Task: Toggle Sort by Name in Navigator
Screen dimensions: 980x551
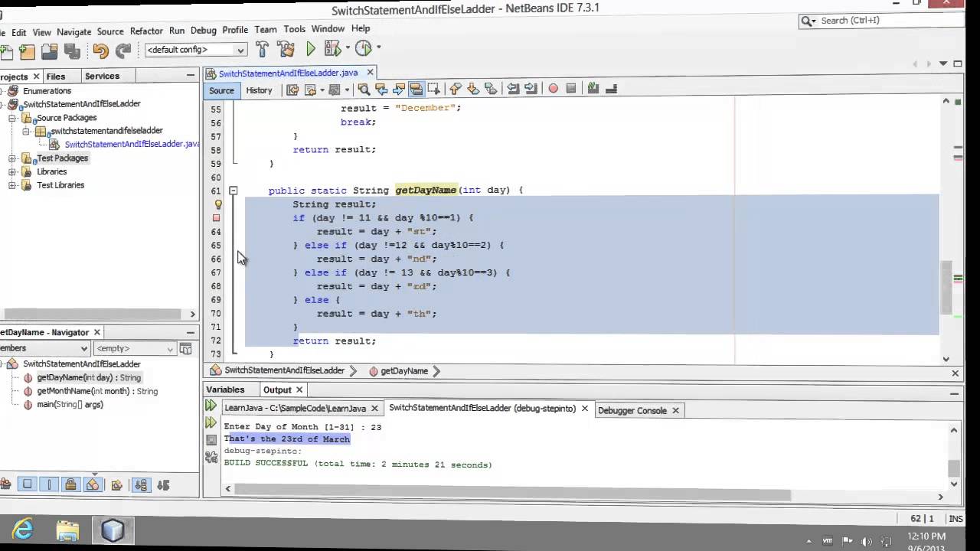Action: tap(141, 484)
